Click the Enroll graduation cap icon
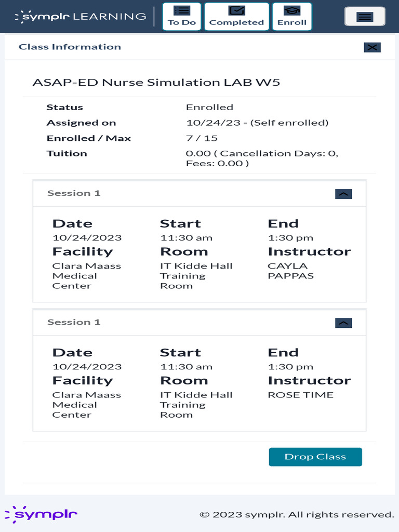 click(291, 10)
